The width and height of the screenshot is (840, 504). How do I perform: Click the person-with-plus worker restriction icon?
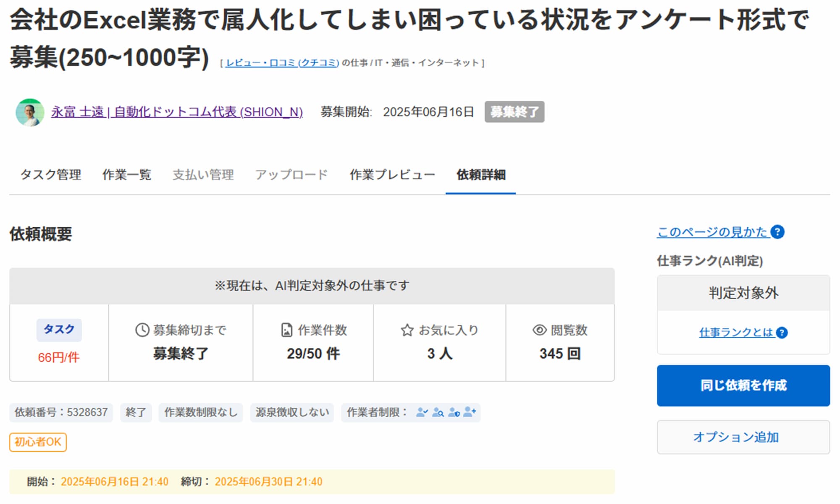point(470,412)
